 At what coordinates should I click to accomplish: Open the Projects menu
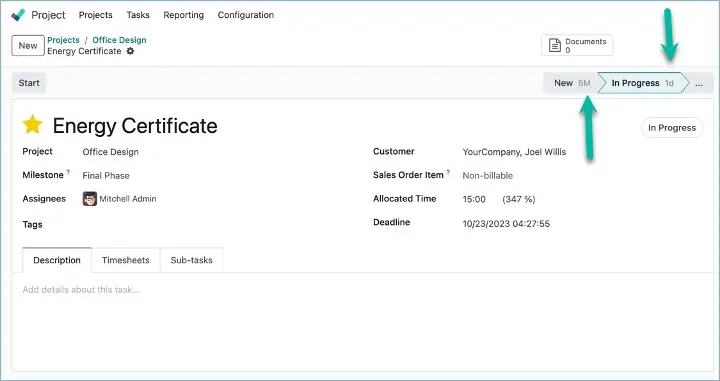pos(96,15)
